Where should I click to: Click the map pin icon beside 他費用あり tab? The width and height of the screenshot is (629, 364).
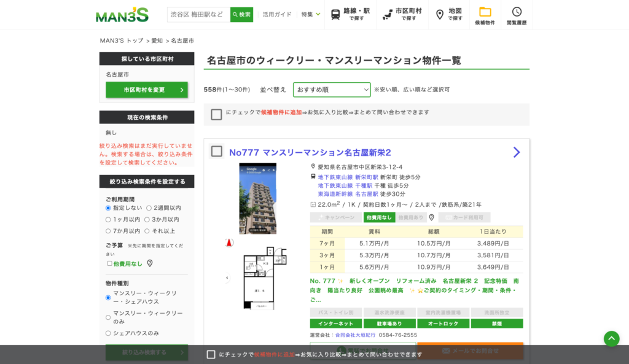[x=432, y=217]
